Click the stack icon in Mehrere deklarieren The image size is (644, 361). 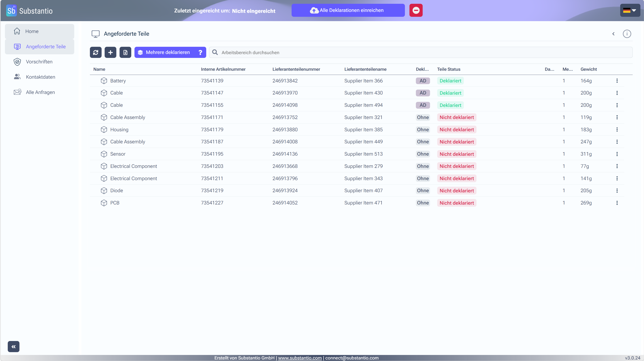pos(140,52)
